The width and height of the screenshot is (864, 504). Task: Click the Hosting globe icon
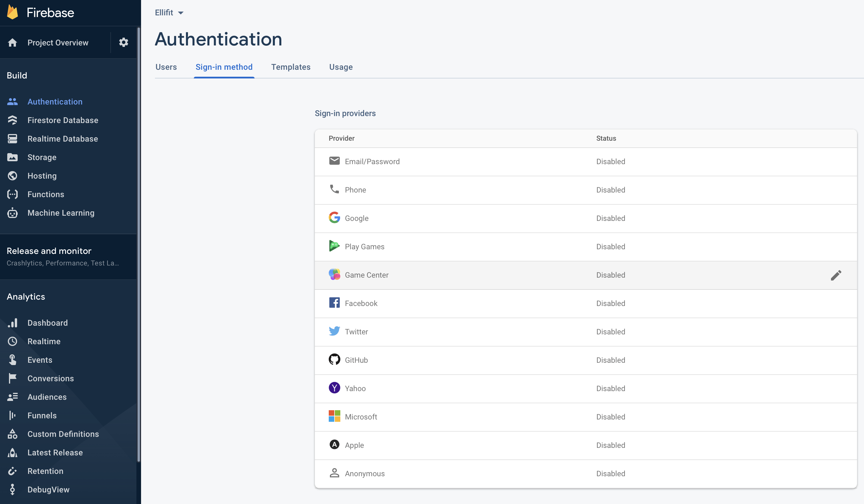12,176
